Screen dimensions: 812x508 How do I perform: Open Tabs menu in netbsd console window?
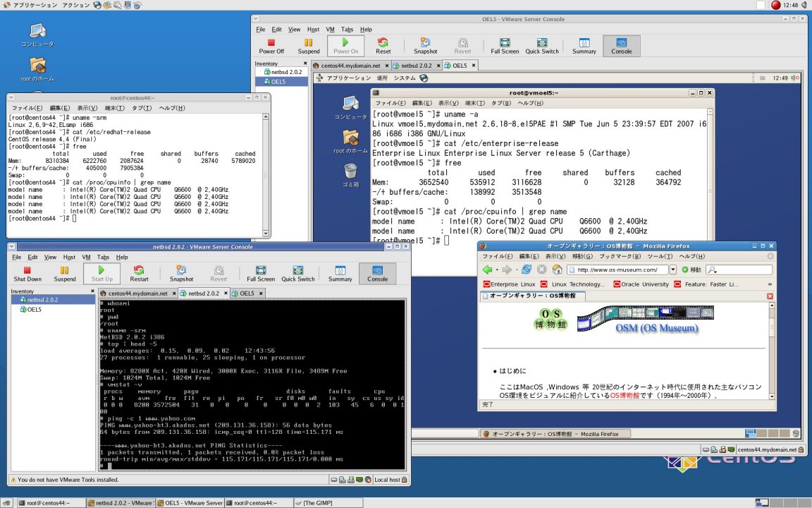[x=103, y=257]
